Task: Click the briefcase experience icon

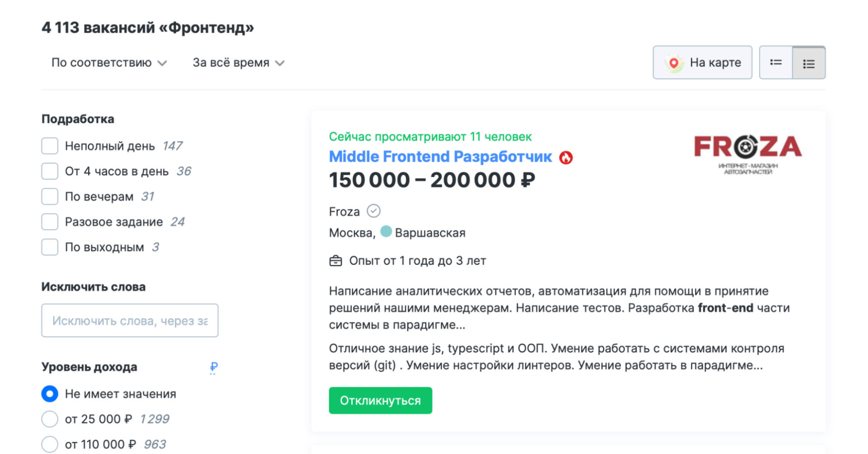Action: [x=335, y=260]
